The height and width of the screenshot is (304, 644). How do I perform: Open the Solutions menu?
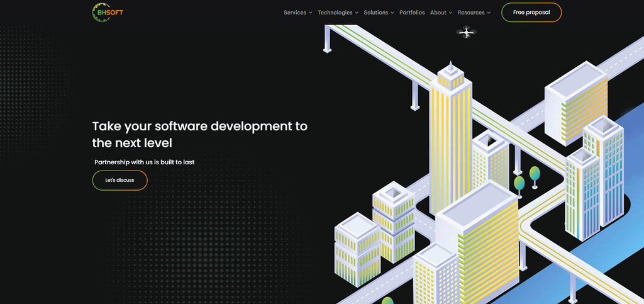[376, 13]
